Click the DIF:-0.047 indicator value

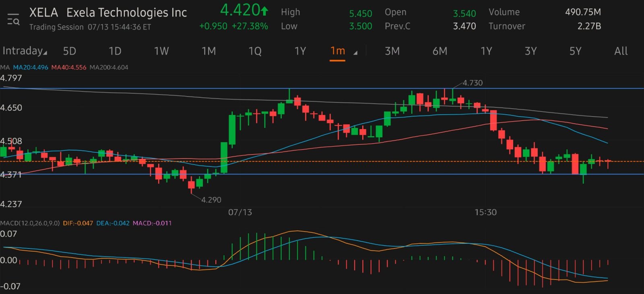[x=78, y=223]
